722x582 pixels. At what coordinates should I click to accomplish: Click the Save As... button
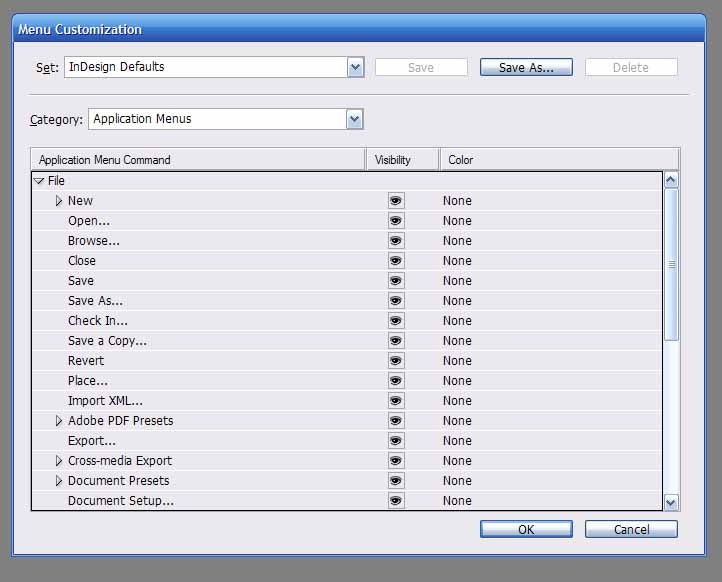coord(526,67)
